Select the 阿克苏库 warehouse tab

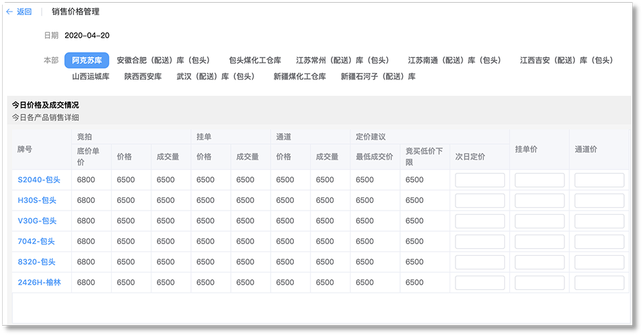[86, 60]
